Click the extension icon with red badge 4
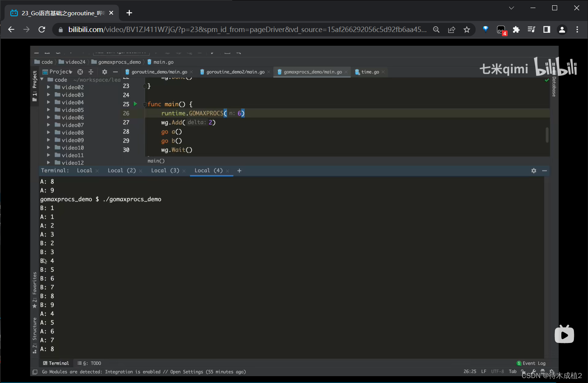Image resolution: width=588 pixels, height=383 pixels. pyautogui.click(x=502, y=30)
